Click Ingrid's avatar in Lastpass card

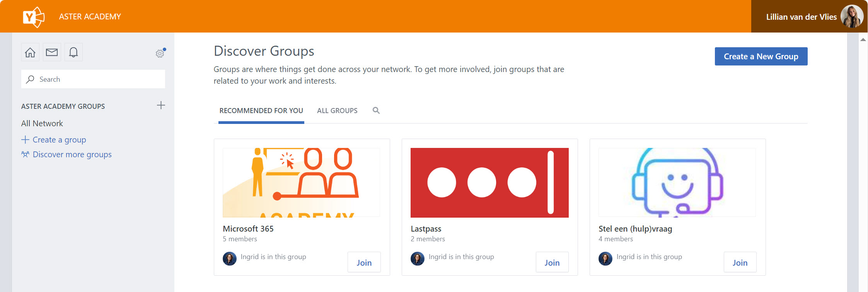[x=418, y=259]
